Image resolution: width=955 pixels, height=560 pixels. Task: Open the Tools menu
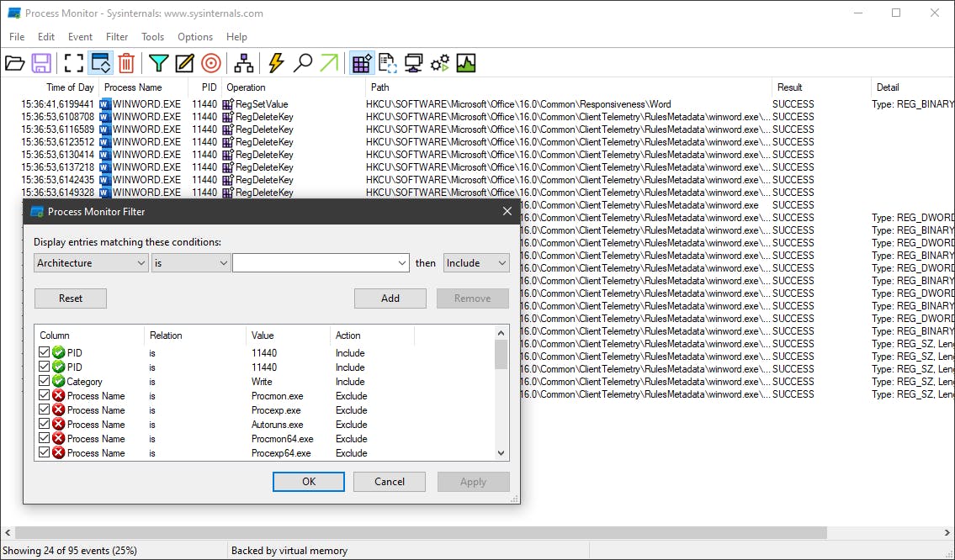tap(152, 37)
